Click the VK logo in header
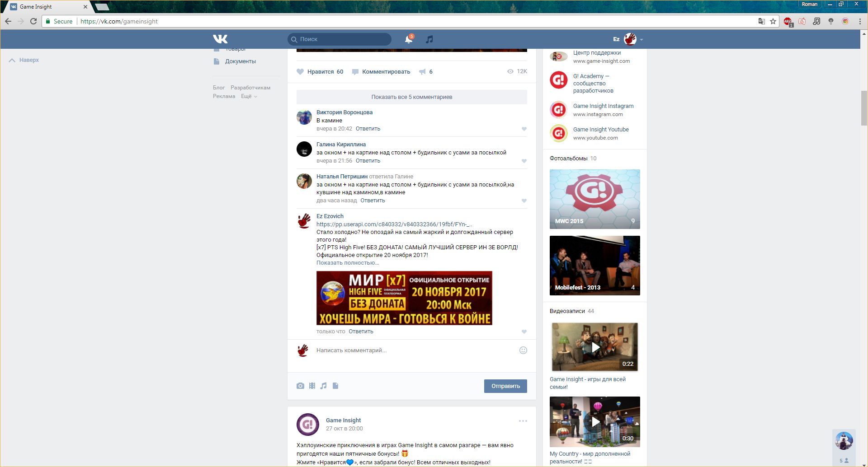 [220, 39]
